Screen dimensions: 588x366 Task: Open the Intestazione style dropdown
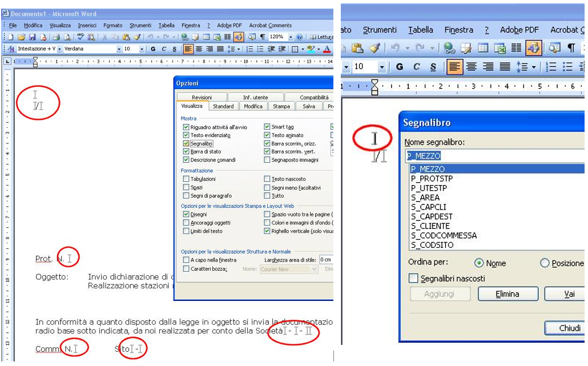point(58,49)
